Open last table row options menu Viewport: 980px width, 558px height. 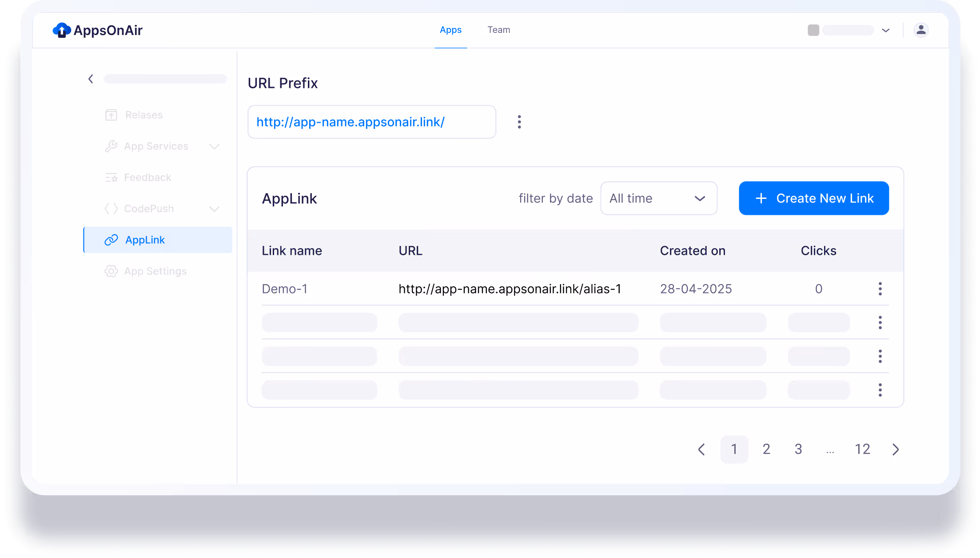pos(880,390)
